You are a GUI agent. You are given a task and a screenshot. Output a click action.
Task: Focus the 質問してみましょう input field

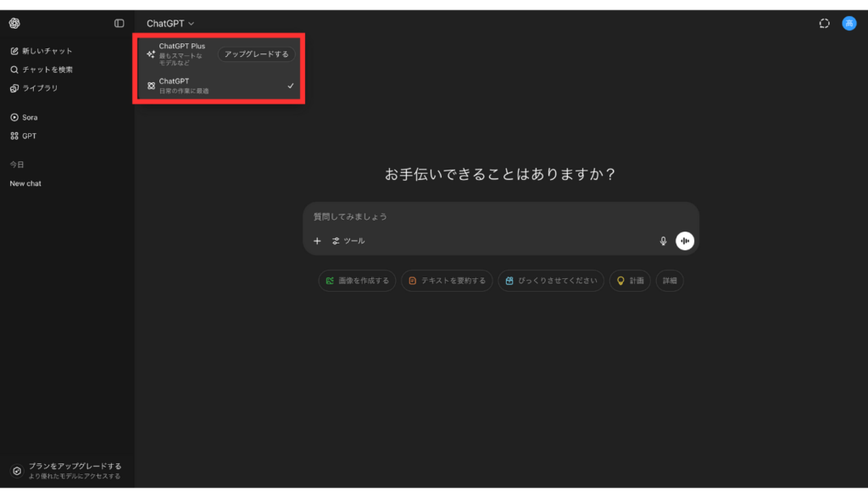(500, 216)
